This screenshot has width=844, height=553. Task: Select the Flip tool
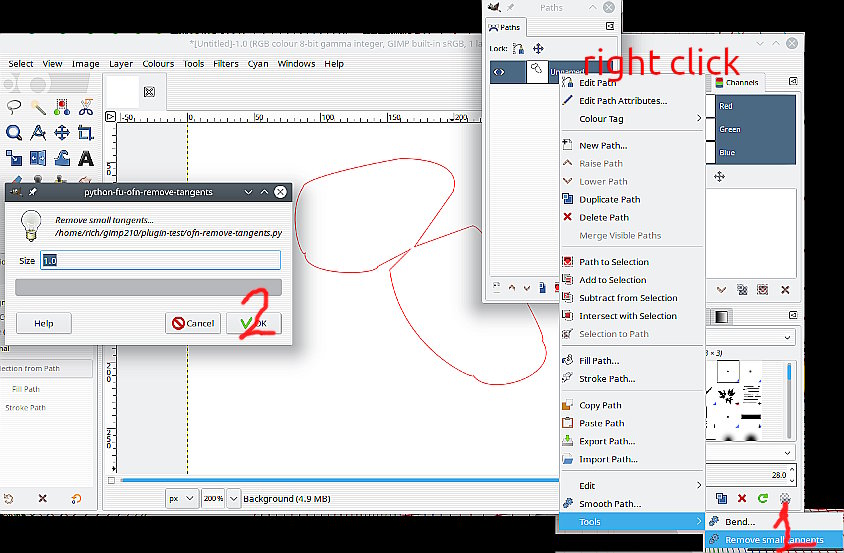[x=38, y=158]
